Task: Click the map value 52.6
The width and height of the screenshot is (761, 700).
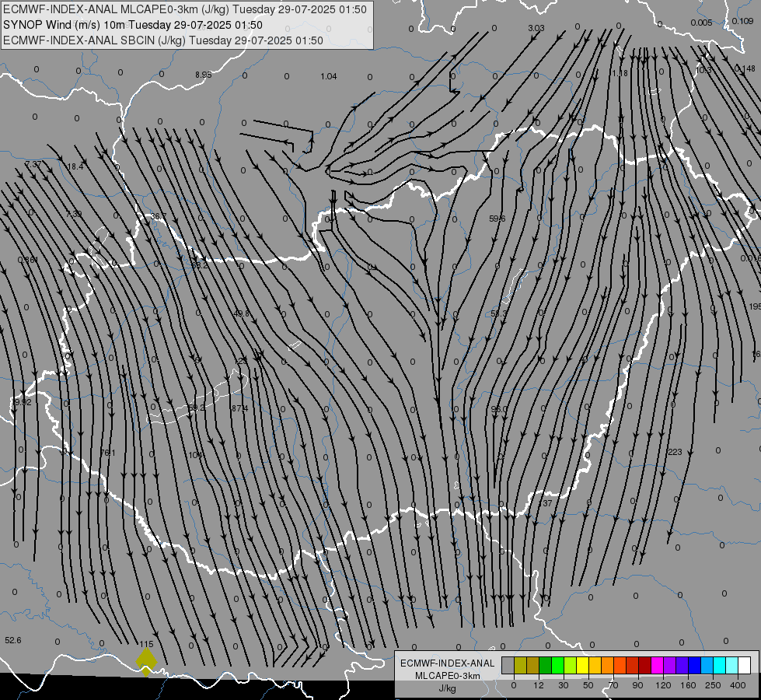Action: (x=13, y=640)
